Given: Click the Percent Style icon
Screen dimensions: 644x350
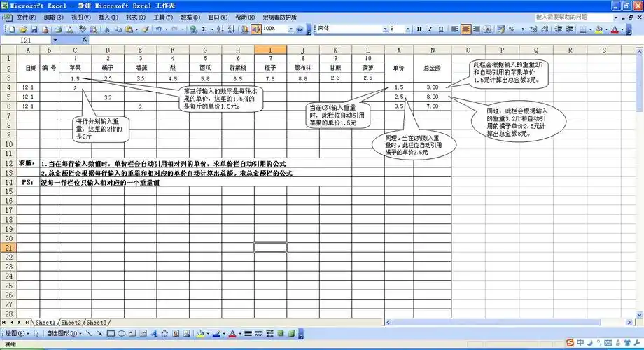Looking at the screenshot, I should (512, 29).
